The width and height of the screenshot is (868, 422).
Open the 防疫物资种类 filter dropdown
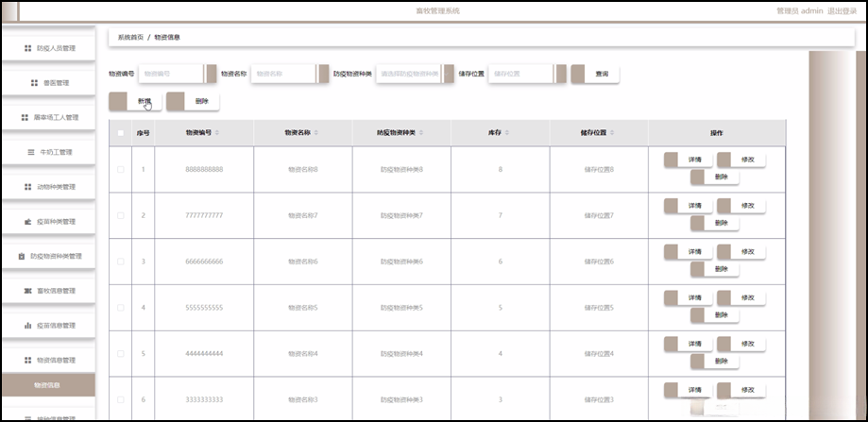click(x=416, y=74)
